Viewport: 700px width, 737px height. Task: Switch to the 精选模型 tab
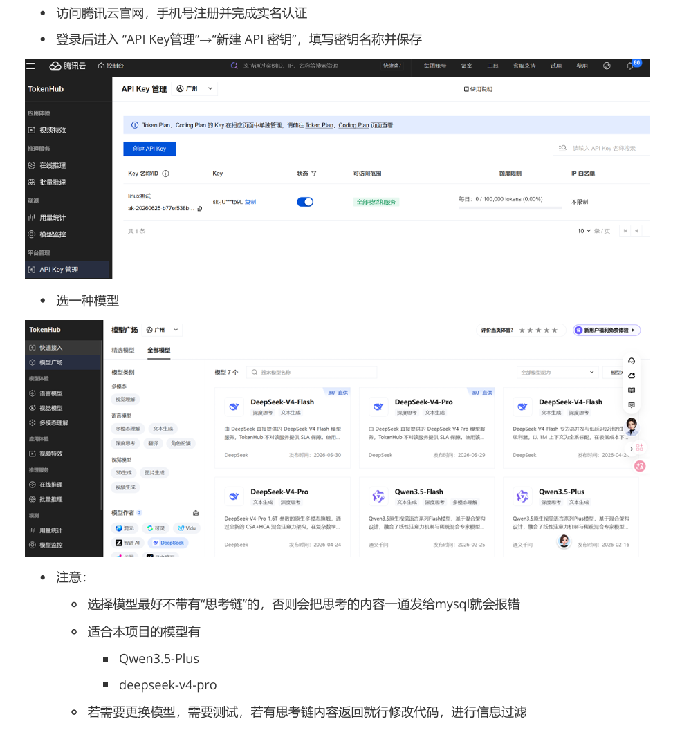tap(123, 350)
